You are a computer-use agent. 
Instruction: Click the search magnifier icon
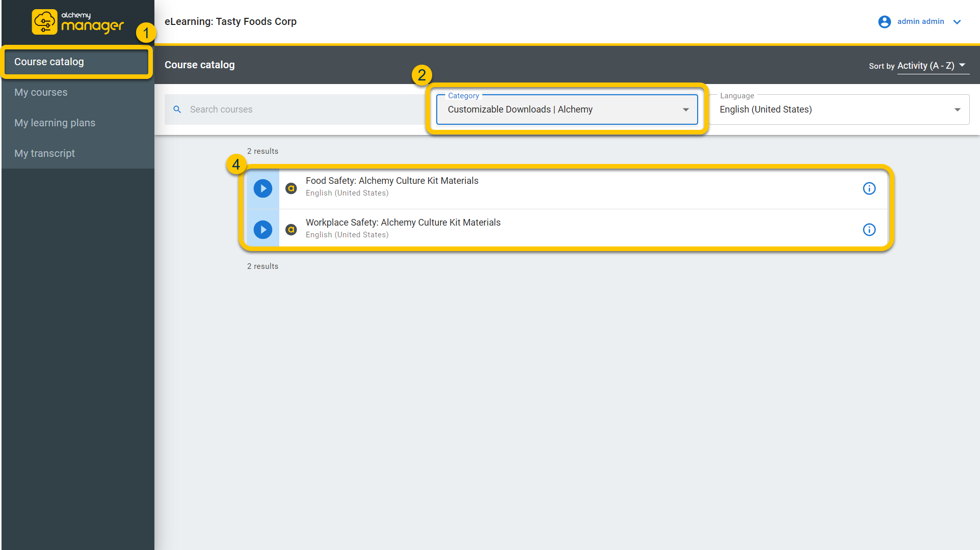tap(177, 109)
